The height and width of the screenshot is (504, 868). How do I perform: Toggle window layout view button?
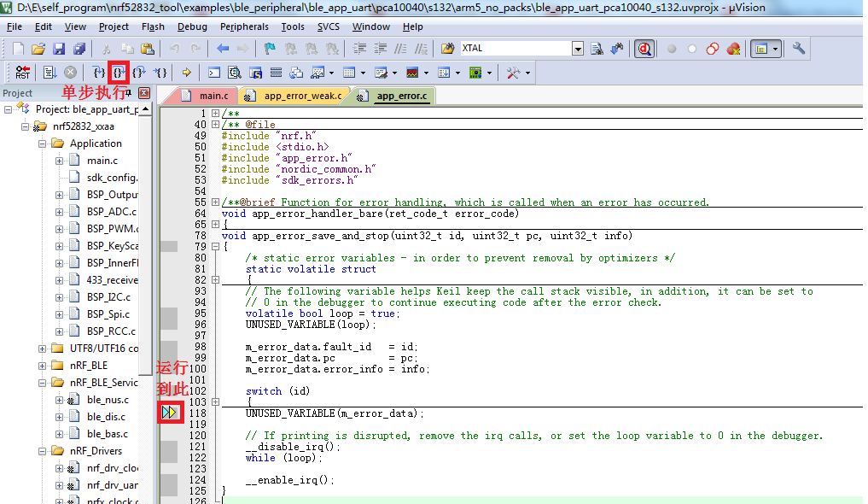tap(761, 49)
